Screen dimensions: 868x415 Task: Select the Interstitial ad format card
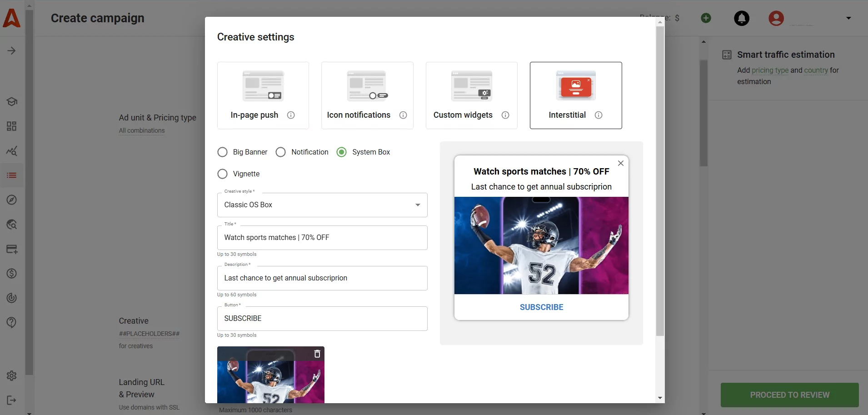tap(575, 95)
